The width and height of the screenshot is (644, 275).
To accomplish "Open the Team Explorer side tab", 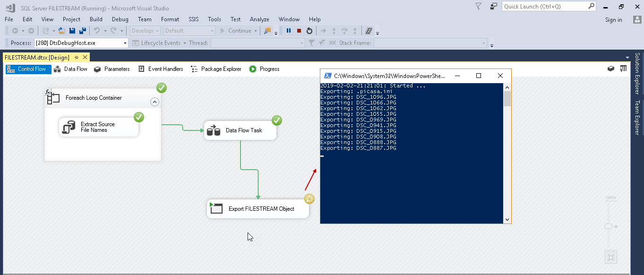I will click(637, 118).
